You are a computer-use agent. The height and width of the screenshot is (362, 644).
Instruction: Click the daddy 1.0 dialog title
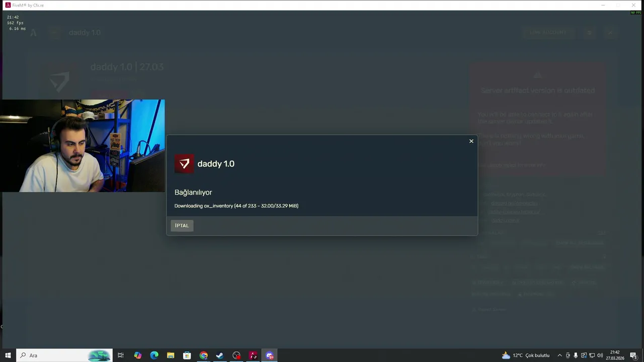[216, 164]
